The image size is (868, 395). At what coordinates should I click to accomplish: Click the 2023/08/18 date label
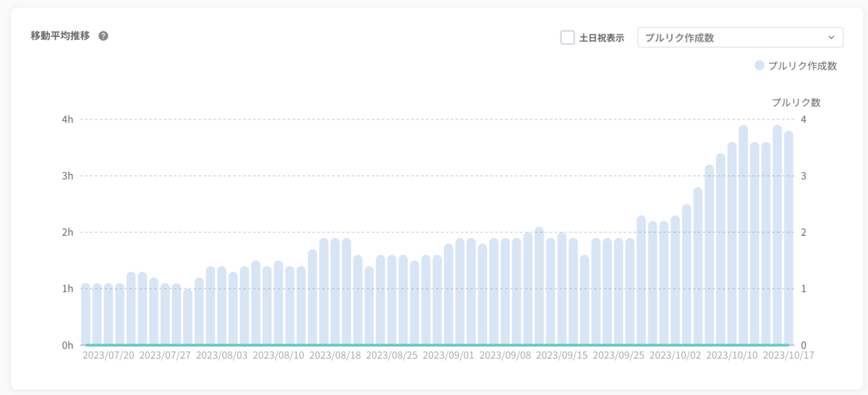click(335, 356)
